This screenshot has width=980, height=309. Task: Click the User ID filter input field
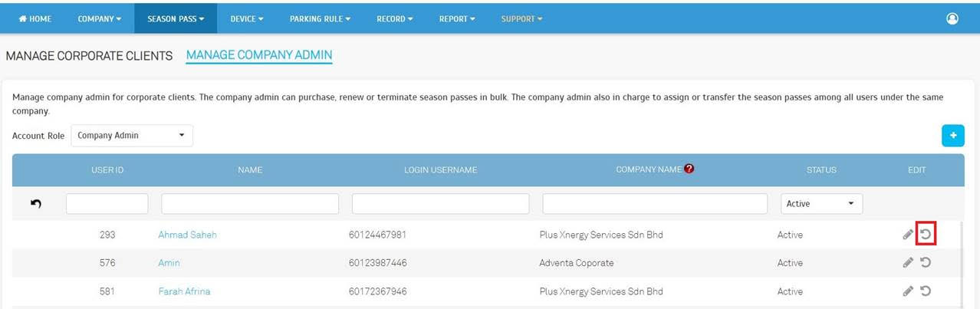pyautogui.click(x=107, y=204)
